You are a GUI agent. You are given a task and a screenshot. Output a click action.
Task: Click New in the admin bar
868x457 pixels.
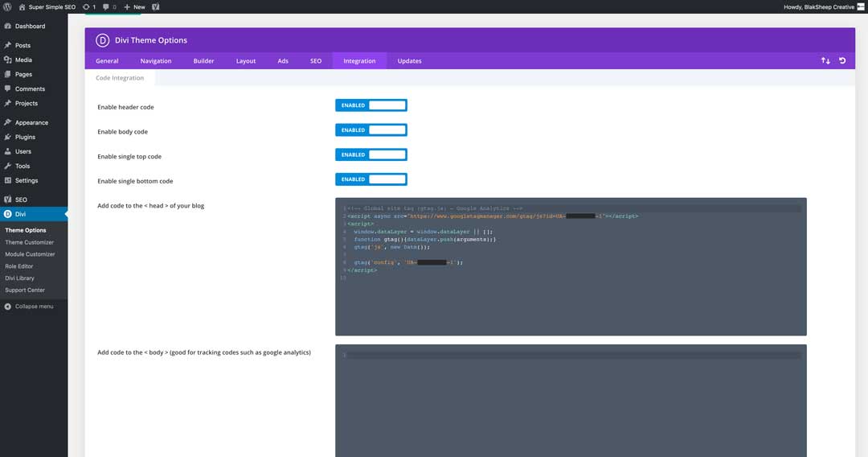pyautogui.click(x=139, y=7)
